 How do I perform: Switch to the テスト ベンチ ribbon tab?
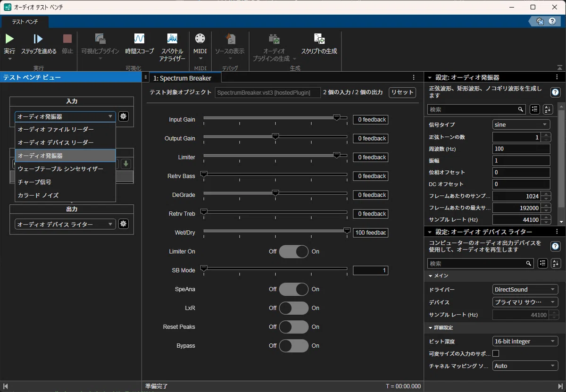click(25, 22)
